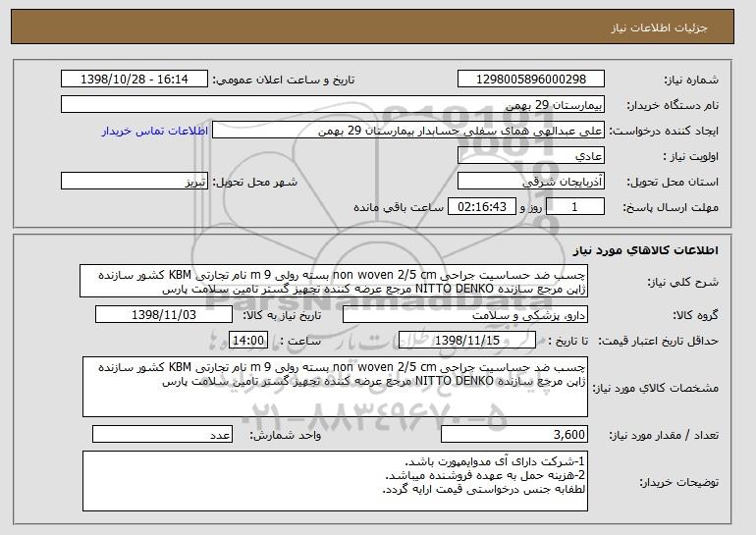Click the province field آذربایجان شرقی

point(531,182)
